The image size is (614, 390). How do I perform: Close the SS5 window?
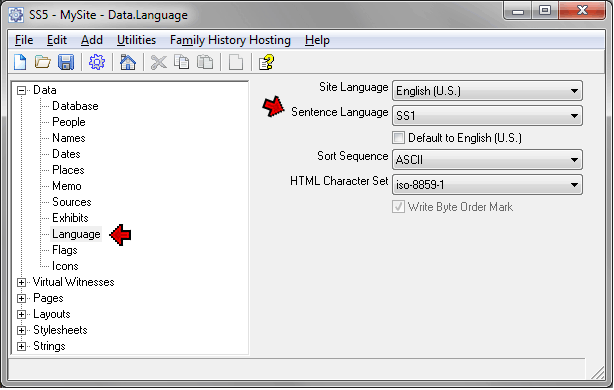pos(582,11)
